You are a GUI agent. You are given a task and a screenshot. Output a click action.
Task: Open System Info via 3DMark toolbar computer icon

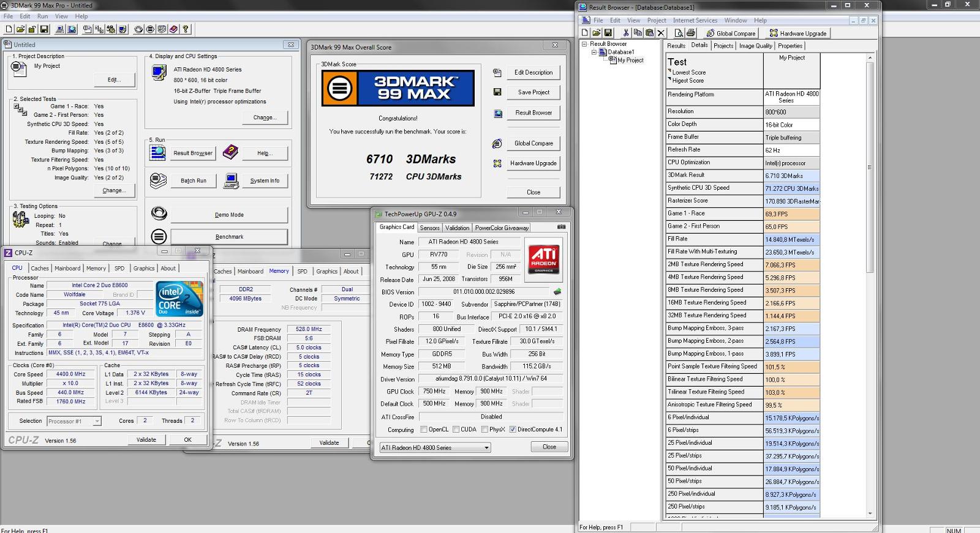[x=60, y=29]
